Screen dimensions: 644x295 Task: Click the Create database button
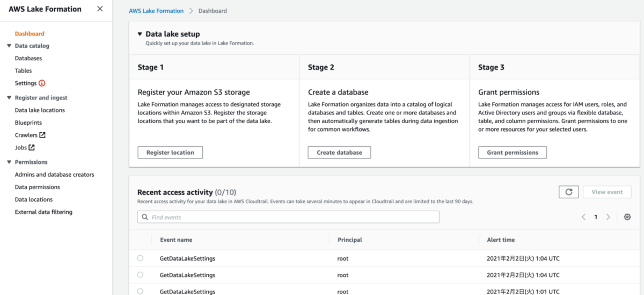(339, 153)
